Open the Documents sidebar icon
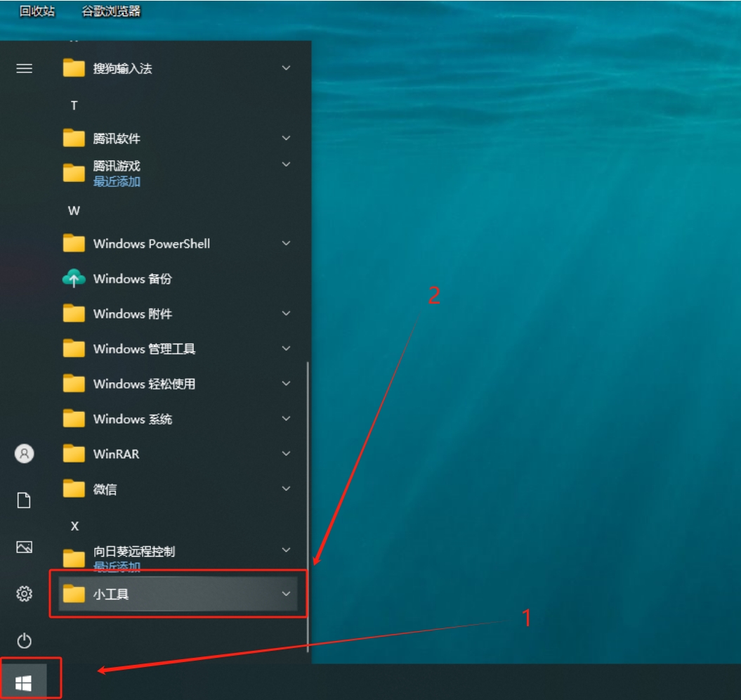Screen dimensions: 741x700 click(x=25, y=500)
